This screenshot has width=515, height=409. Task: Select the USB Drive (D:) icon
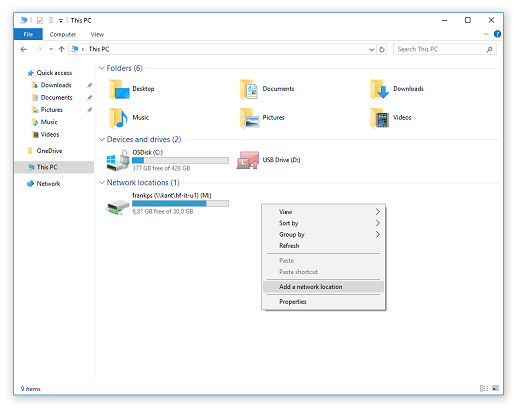248,160
